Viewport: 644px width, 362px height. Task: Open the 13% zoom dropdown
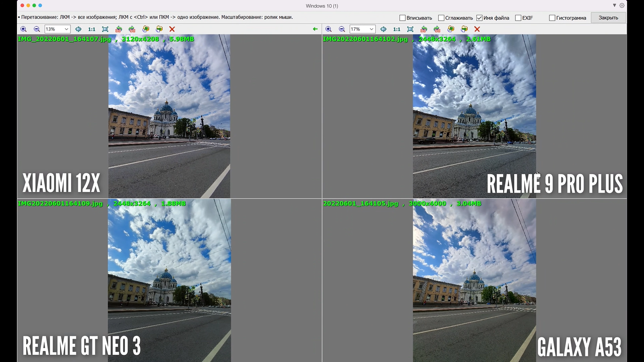click(66, 29)
